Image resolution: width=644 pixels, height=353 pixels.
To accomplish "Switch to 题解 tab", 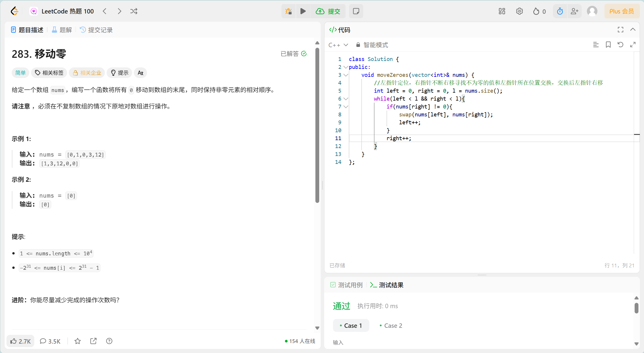I will (x=62, y=30).
